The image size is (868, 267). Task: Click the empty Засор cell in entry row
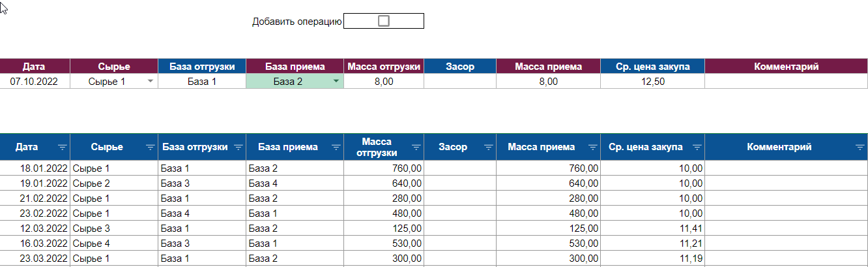[x=460, y=82]
